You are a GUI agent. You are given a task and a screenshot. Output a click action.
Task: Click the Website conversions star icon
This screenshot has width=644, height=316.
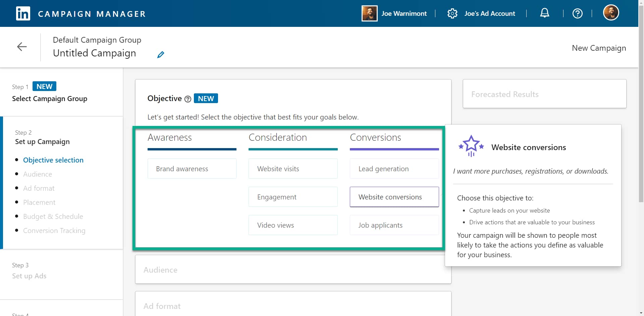[471, 146]
